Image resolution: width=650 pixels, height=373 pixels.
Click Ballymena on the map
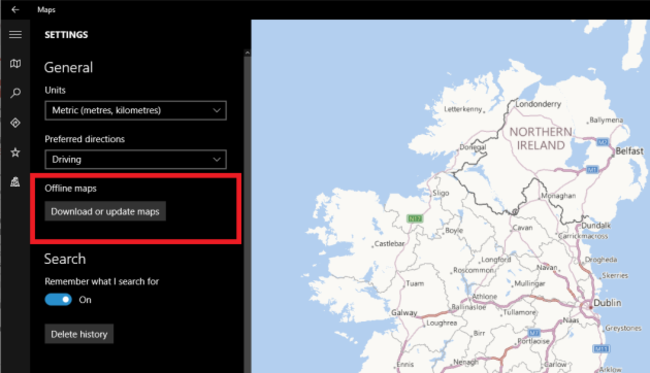[x=606, y=120]
